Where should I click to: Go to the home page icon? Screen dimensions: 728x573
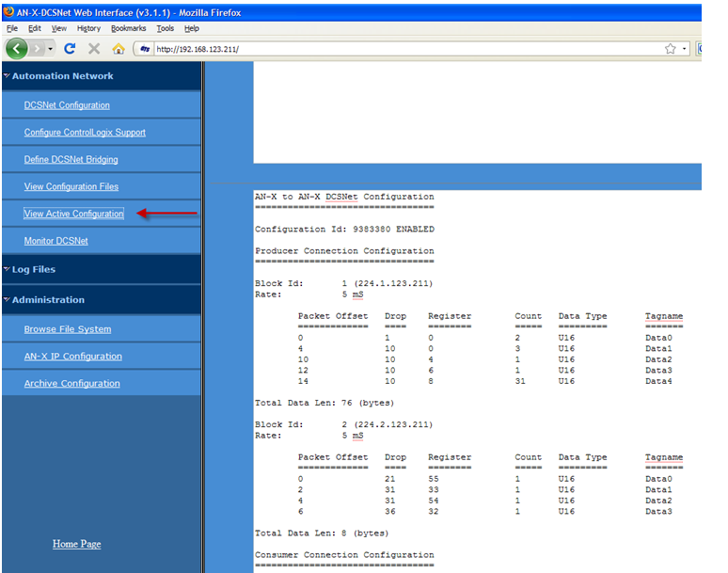coord(119,48)
